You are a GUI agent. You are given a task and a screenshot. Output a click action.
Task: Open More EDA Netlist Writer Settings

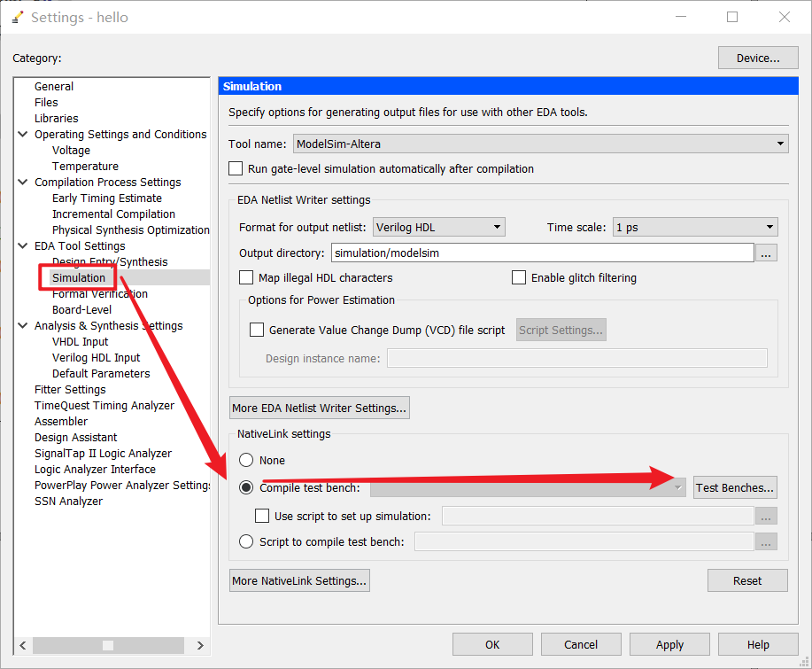[320, 408]
